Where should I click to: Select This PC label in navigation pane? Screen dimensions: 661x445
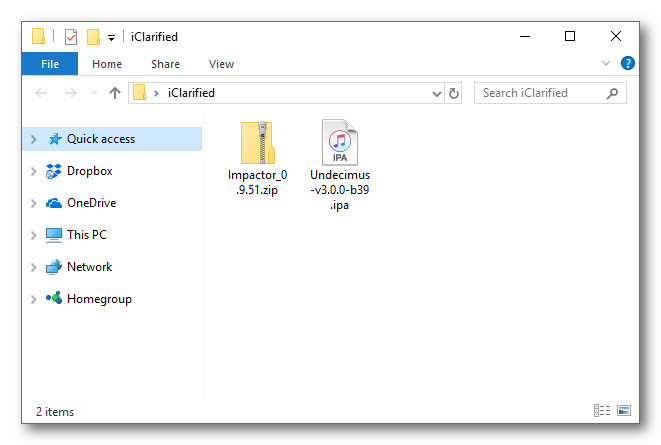[x=87, y=235]
